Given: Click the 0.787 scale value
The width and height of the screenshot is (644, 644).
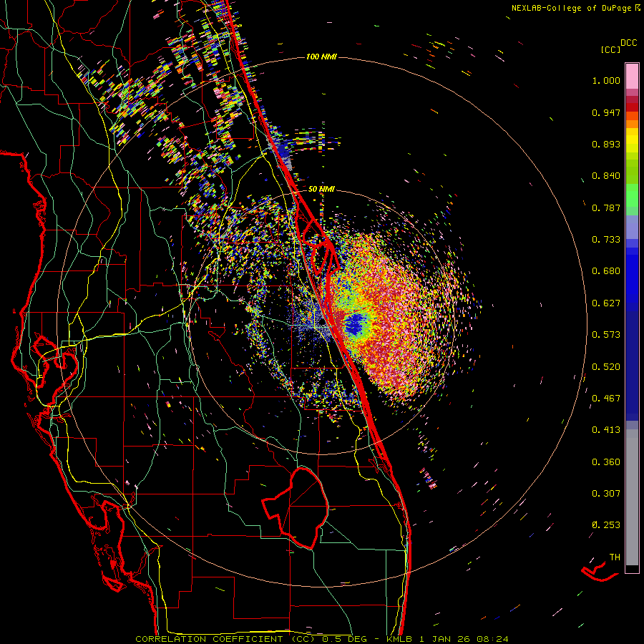Looking at the screenshot, I should coord(606,208).
